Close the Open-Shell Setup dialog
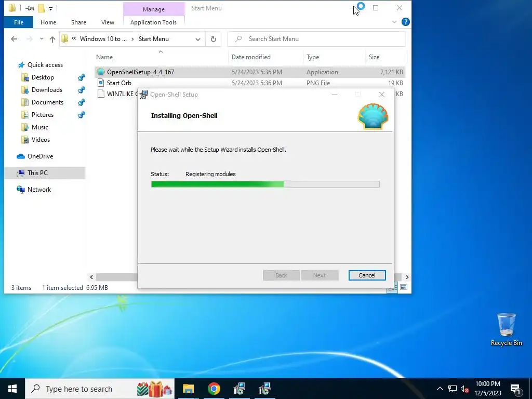The height and width of the screenshot is (399, 532). tap(382, 95)
